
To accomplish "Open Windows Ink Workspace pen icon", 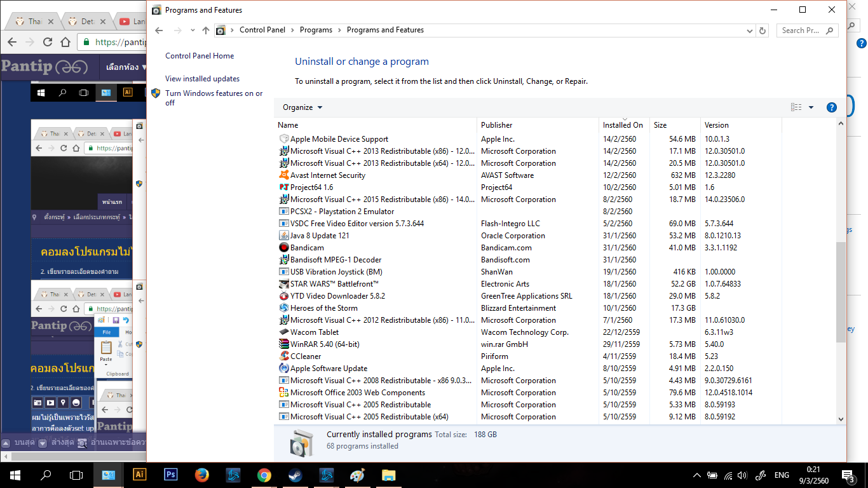I will coord(760,475).
